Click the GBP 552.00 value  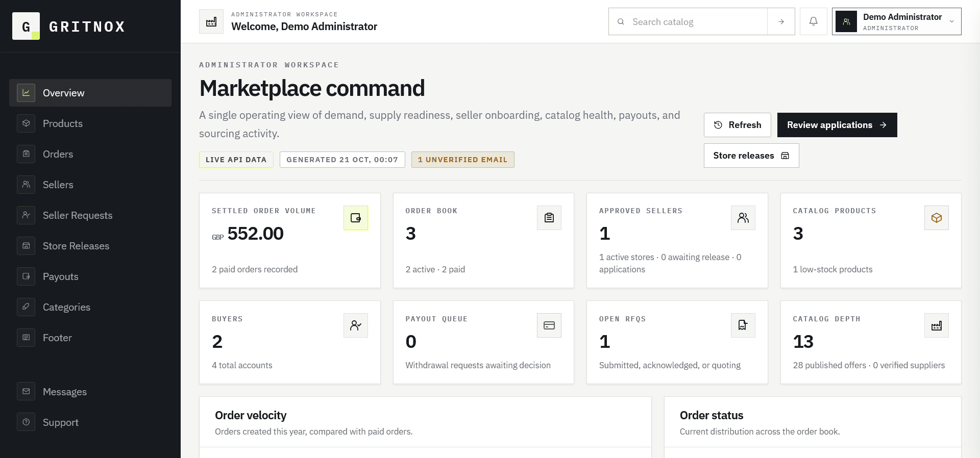pyautogui.click(x=248, y=234)
